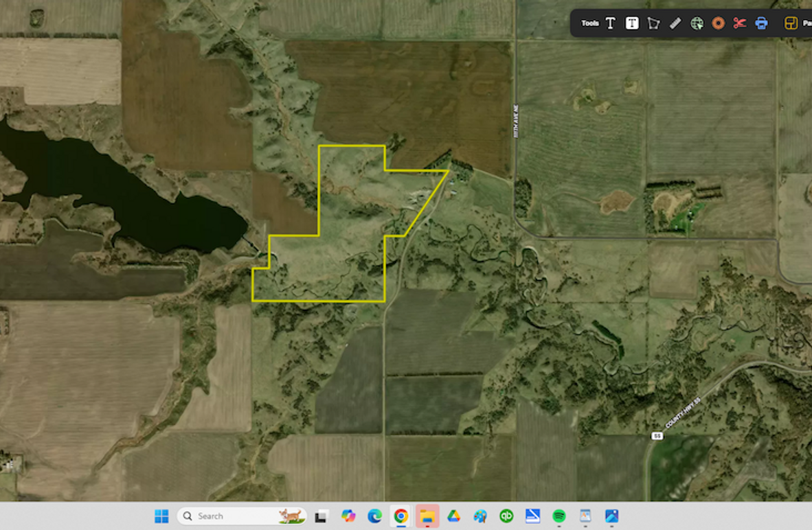Select the boxed text label tool
Screen dimensions: 812x530
coord(631,23)
